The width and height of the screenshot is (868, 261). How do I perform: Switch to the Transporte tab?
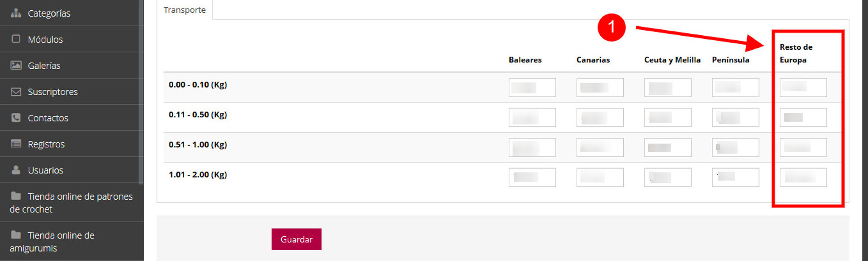tap(185, 10)
